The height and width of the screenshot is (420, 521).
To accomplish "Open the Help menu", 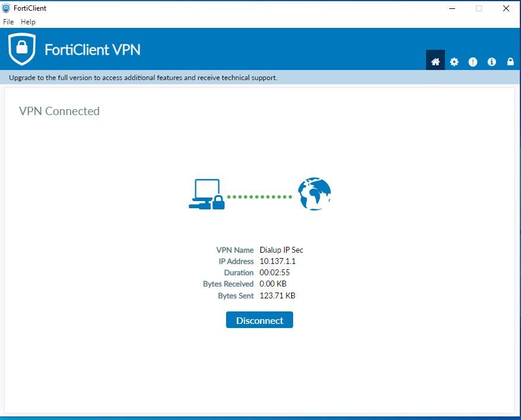I will pos(28,22).
